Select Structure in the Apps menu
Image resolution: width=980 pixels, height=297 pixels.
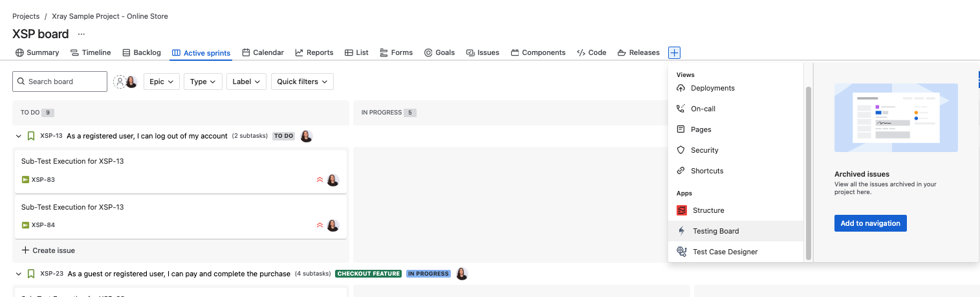pyautogui.click(x=735, y=210)
